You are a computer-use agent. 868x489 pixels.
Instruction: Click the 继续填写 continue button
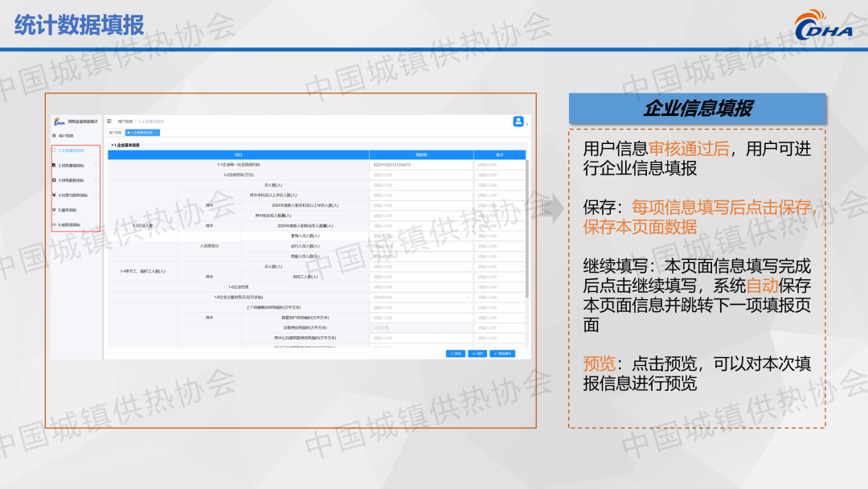(502, 353)
